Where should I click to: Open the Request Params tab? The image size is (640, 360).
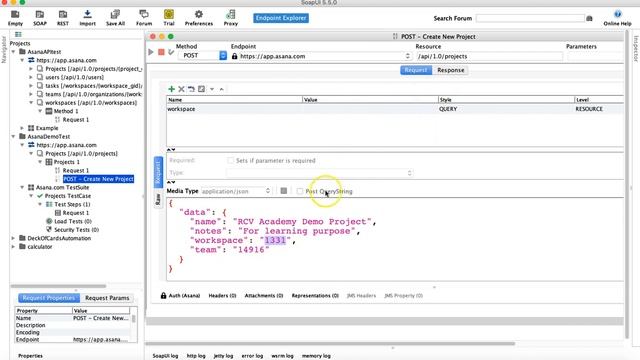pyautogui.click(x=107, y=298)
